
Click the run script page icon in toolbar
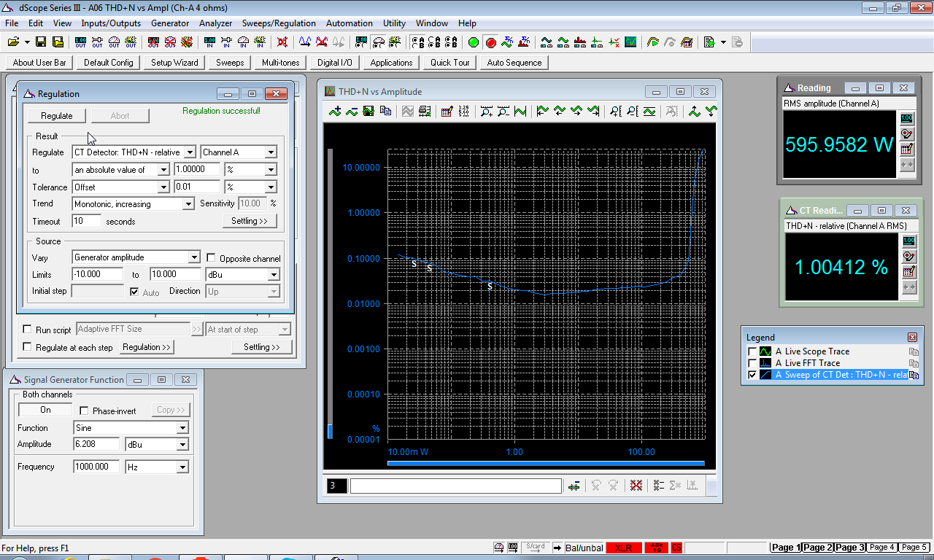[x=709, y=42]
